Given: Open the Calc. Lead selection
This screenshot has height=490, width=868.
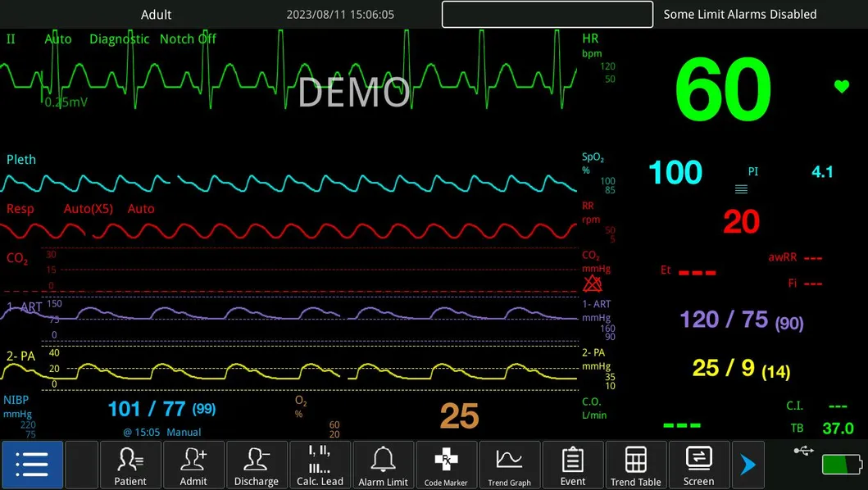Looking at the screenshot, I should coord(320,465).
